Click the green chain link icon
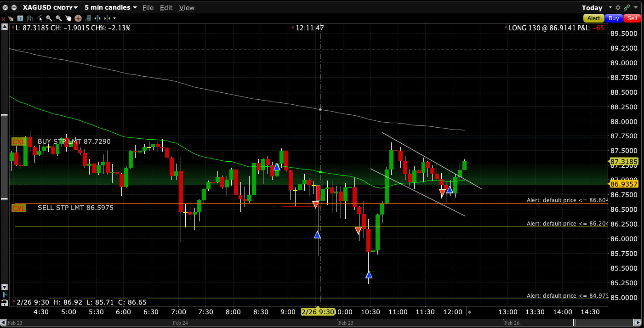Image resolution: width=644 pixels, height=328 pixels. pos(627,8)
